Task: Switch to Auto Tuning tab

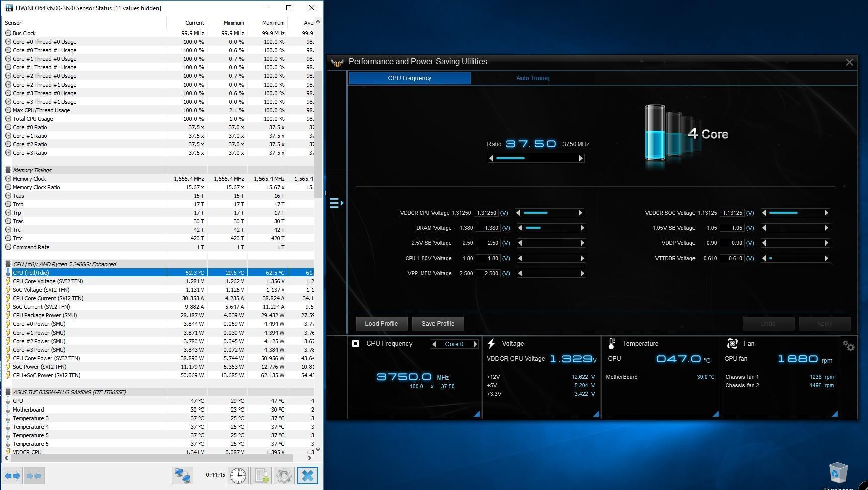Action: click(x=533, y=78)
